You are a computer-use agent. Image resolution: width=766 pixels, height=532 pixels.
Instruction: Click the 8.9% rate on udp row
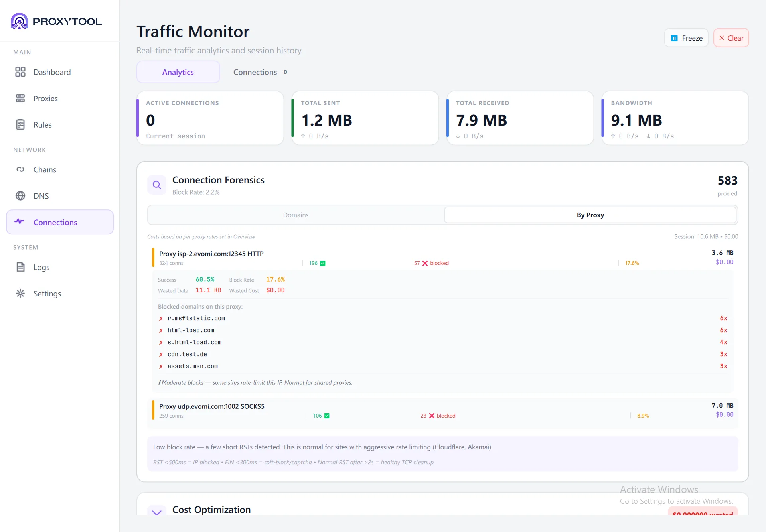643,416
